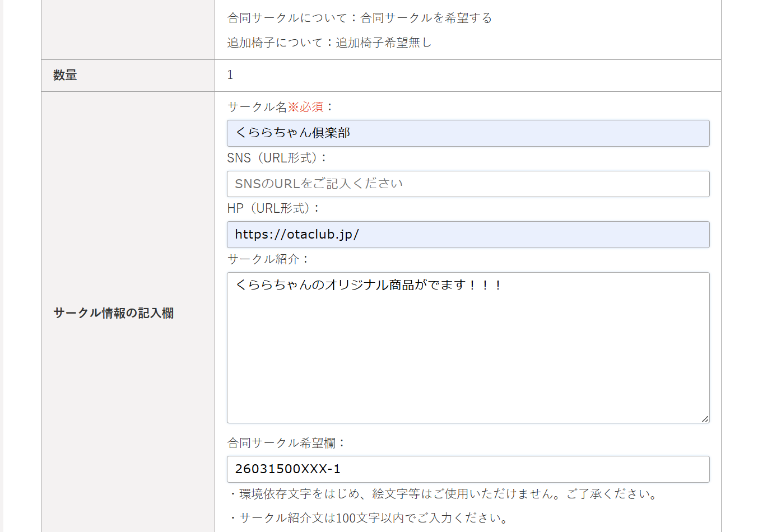Click the サークル名 input field
Viewport: 758px width, 532px height.
click(x=468, y=133)
